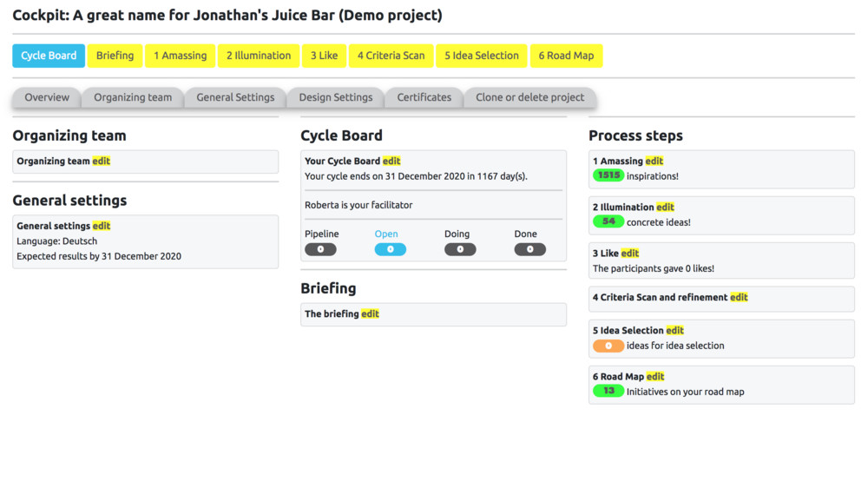Click the Pipeline count badge
This screenshot has height=488, width=868.
click(320, 249)
